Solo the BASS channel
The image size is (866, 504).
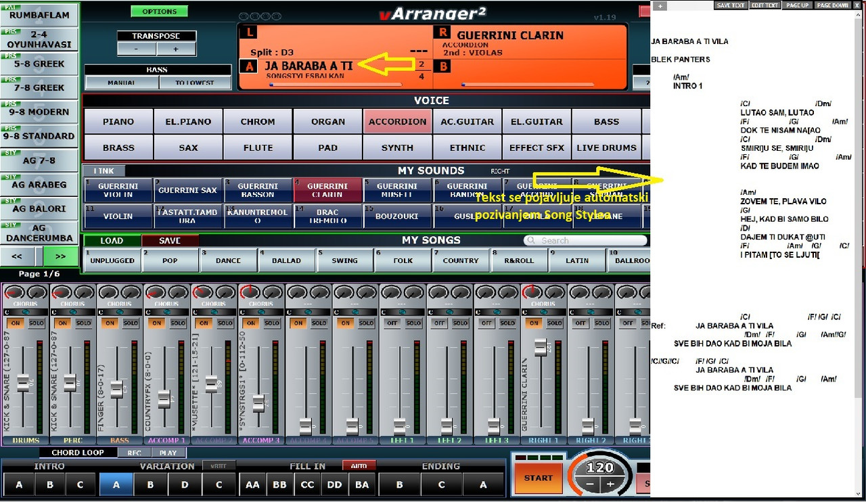coord(131,323)
